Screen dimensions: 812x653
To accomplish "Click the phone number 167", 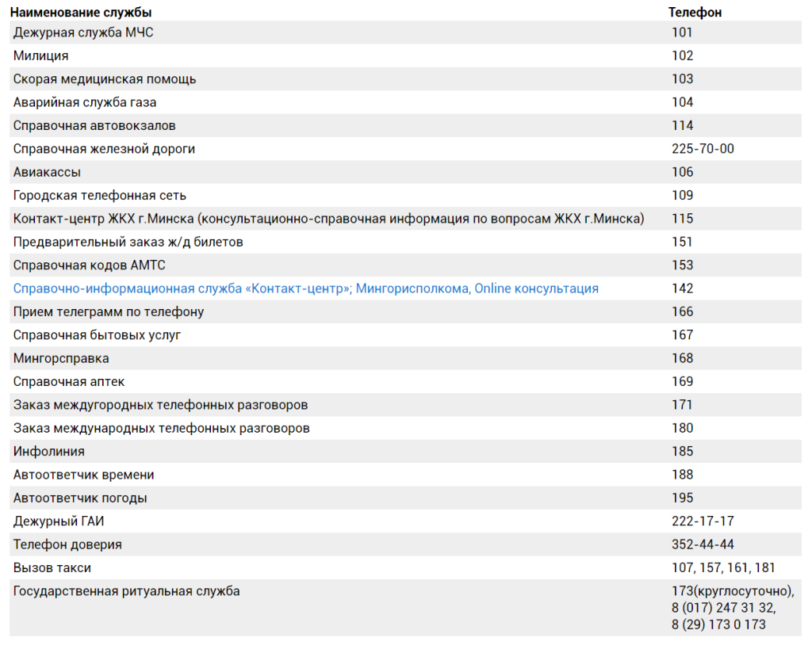I will [x=683, y=334].
